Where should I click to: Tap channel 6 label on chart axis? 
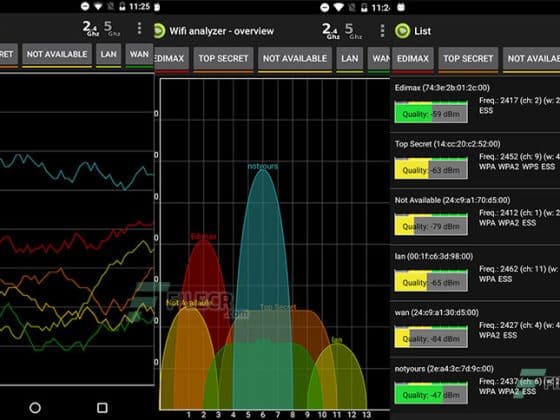[262, 415]
